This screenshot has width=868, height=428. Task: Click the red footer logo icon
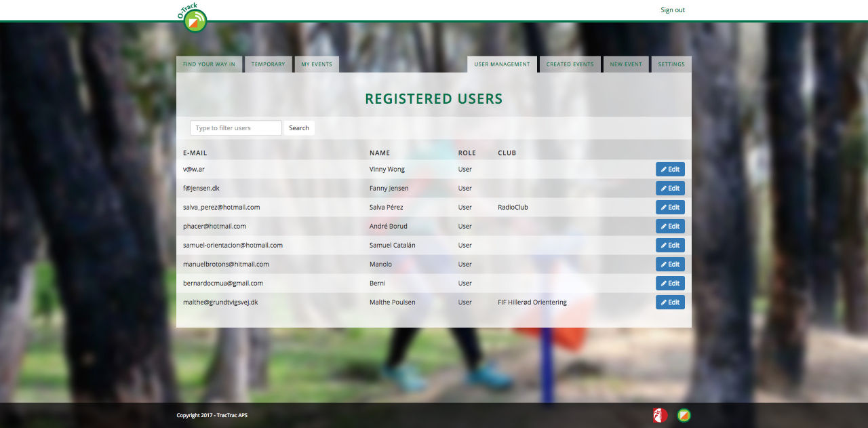660,415
